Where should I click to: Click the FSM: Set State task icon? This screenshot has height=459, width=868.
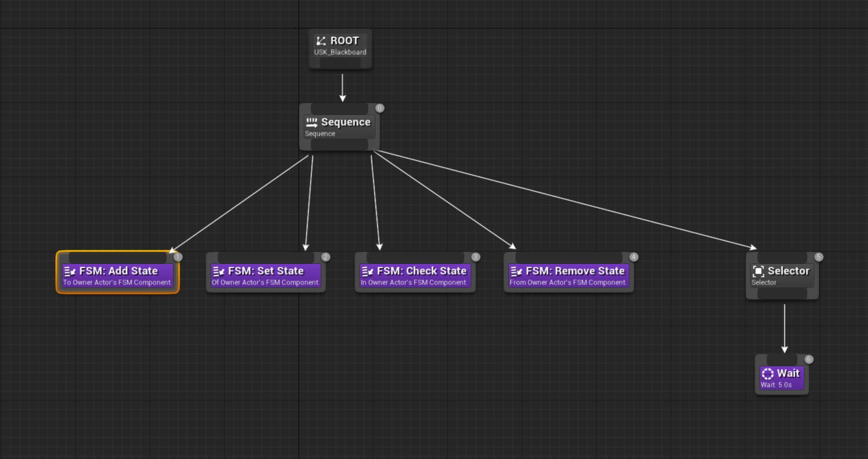point(219,271)
